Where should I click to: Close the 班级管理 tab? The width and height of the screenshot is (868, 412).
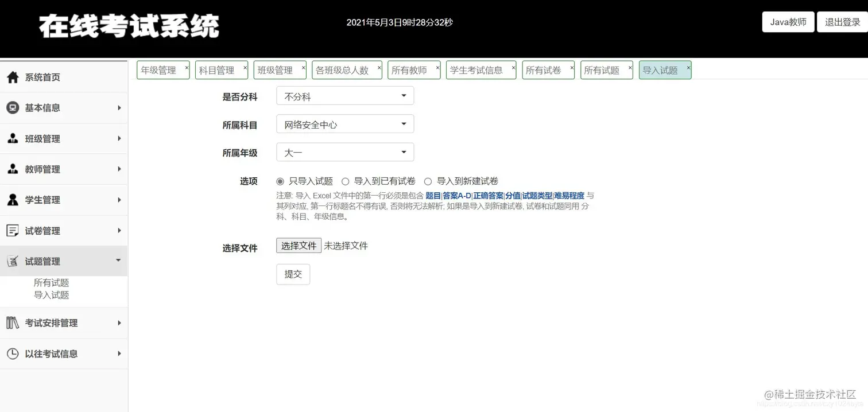click(x=304, y=67)
